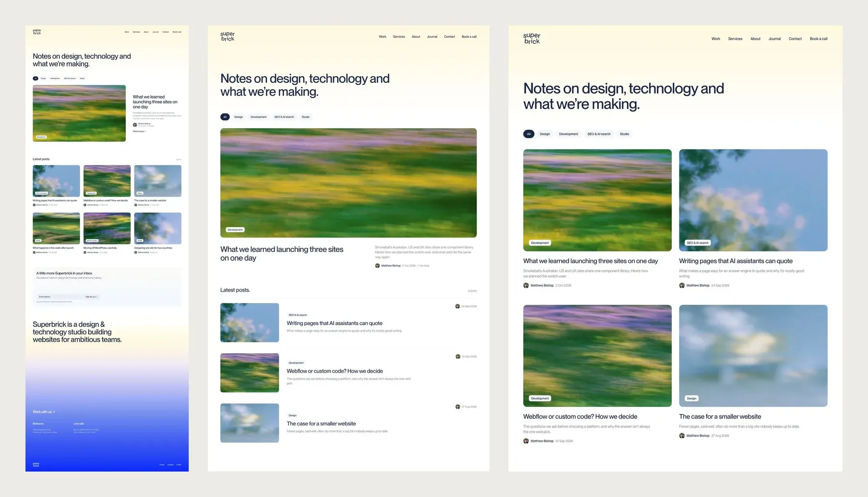Open 'Moving off WordPress, carefully' thumbnail in left mockup

[x=107, y=228]
